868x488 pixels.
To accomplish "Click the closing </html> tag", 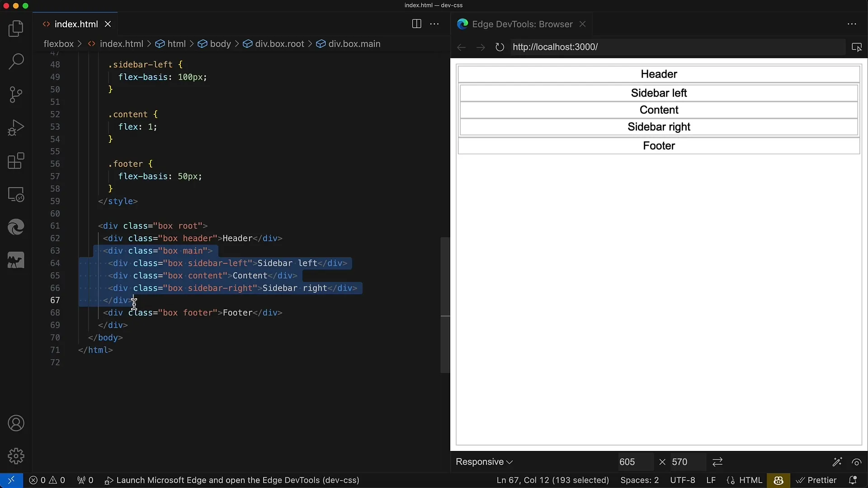I will pyautogui.click(x=95, y=350).
